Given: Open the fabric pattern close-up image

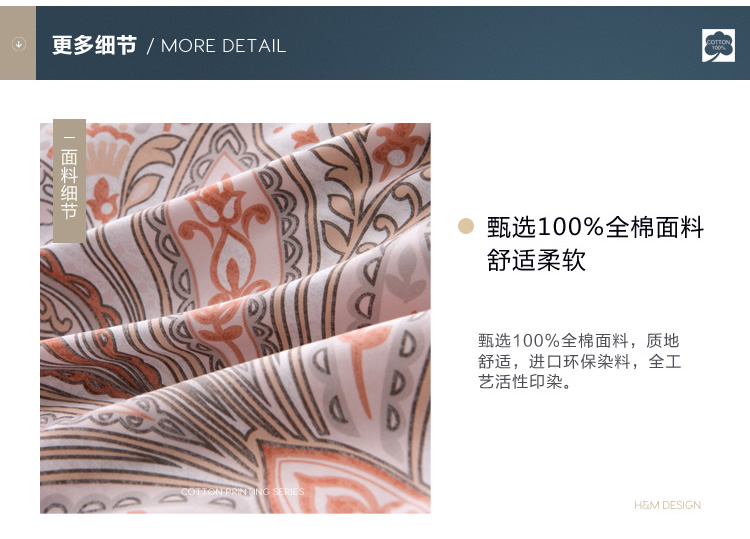Looking at the screenshot, I should pos(235,318).
